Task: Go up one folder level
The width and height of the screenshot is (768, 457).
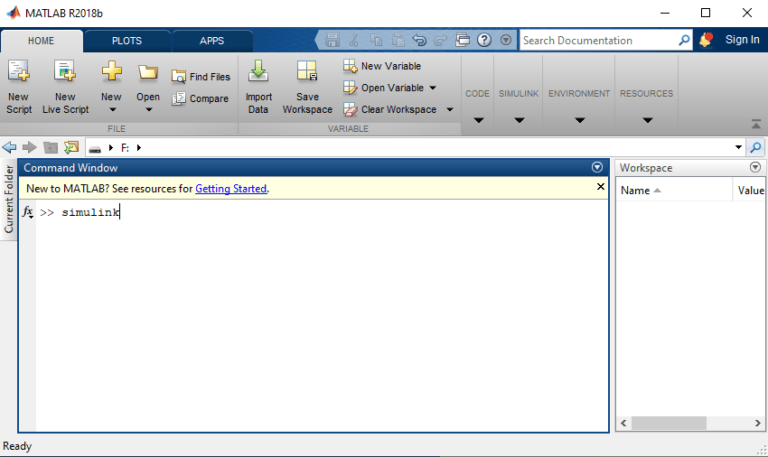Action: click(x=50, y=147)
